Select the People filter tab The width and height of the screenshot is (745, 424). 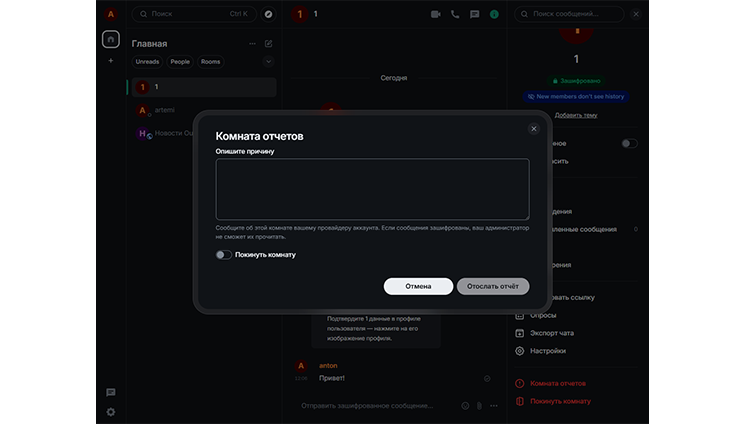coord(180,62)
